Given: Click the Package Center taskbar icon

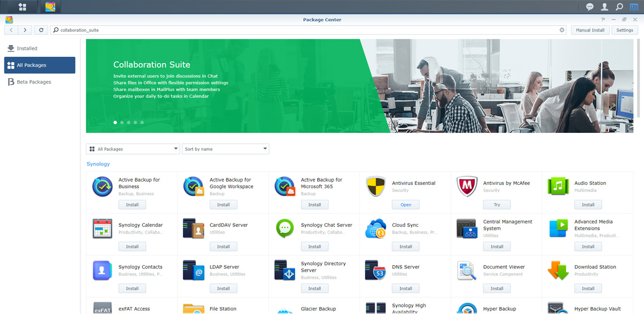Looking at the screenshot, I should pos(50,7).
